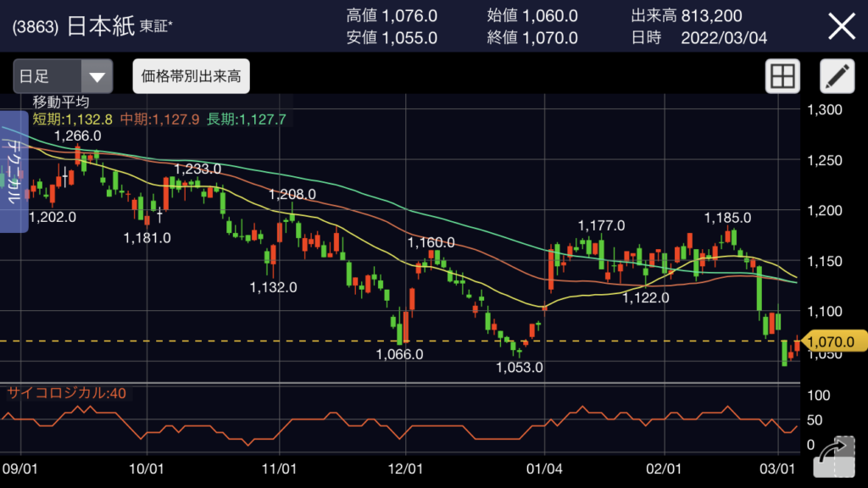Click the 12/01 date axis label

(406, 469)
